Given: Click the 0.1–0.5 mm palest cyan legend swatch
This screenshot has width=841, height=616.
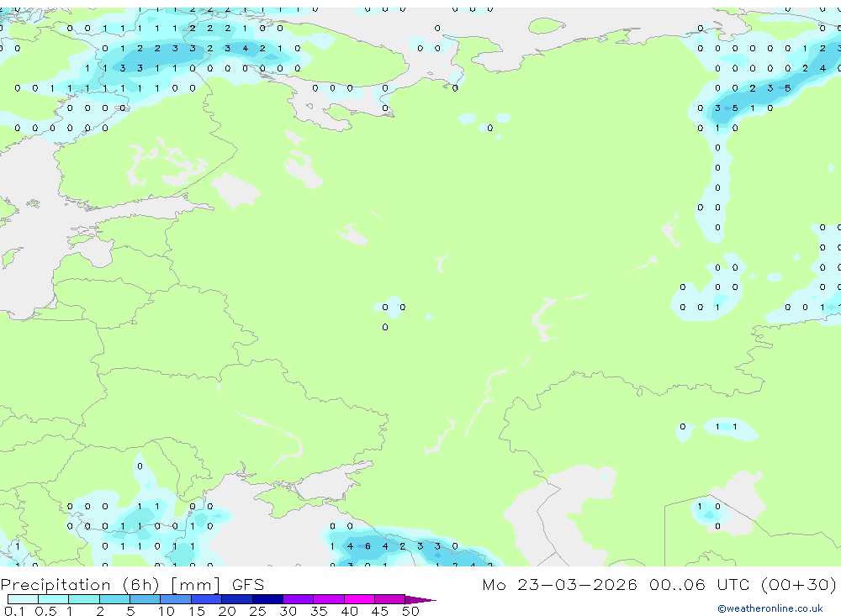Looking at the screenshot, I should [x=23, y=599].
